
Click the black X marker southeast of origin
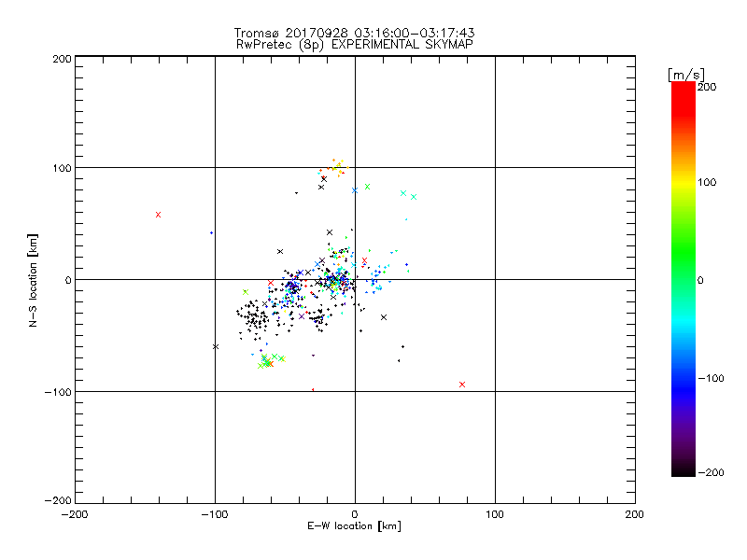pos(384,317)
